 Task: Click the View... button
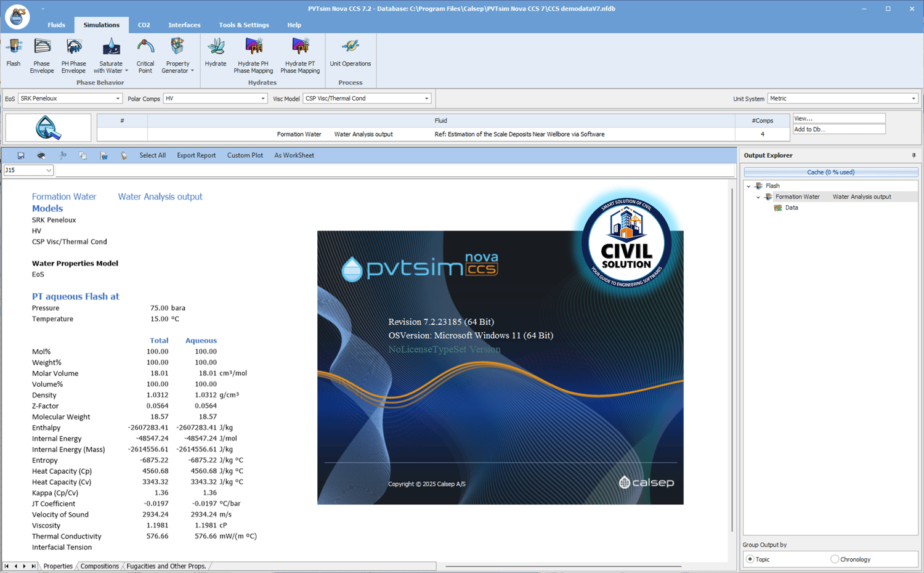point(839,118)
